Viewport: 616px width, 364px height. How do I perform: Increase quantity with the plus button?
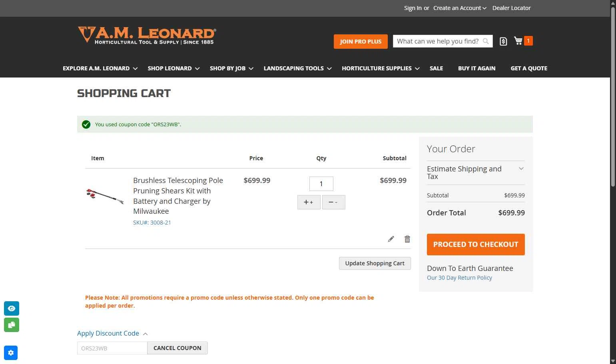(x=309, y=202)
